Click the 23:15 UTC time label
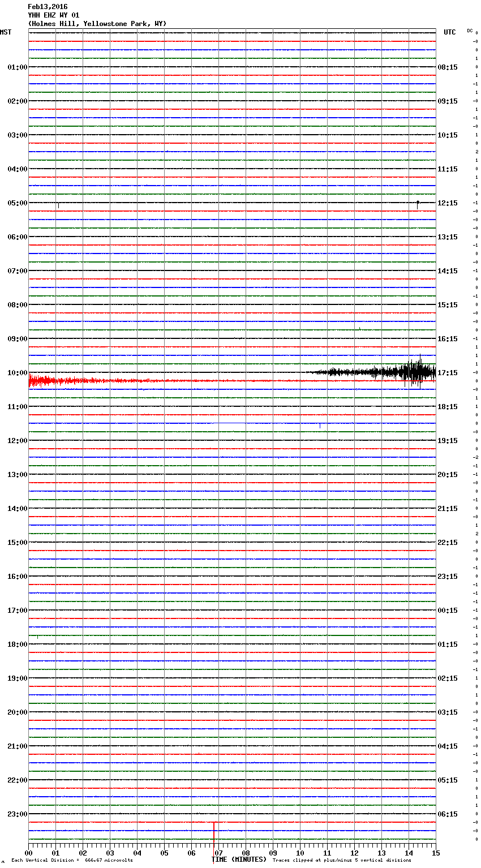Viewport: 481px width, 868px height. 448,577
